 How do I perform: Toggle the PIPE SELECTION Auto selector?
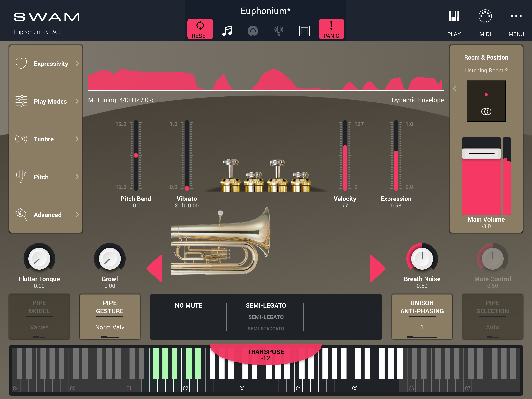coord(492,316)
